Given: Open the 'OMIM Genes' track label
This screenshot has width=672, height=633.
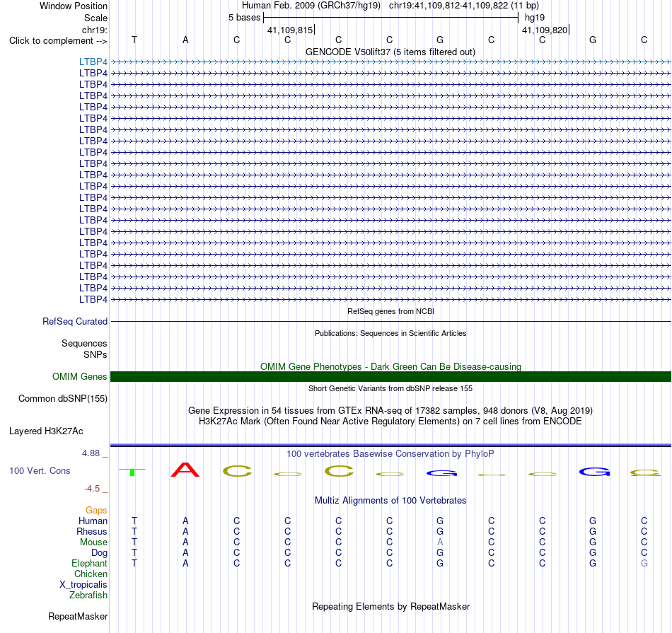Looking at the screenshot, I should (x=79, y=377).
